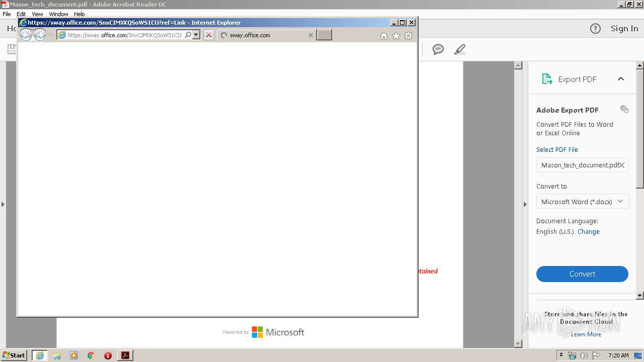
Task: Click the sway.office.com URL address field
Action: (x=124, y=35)
